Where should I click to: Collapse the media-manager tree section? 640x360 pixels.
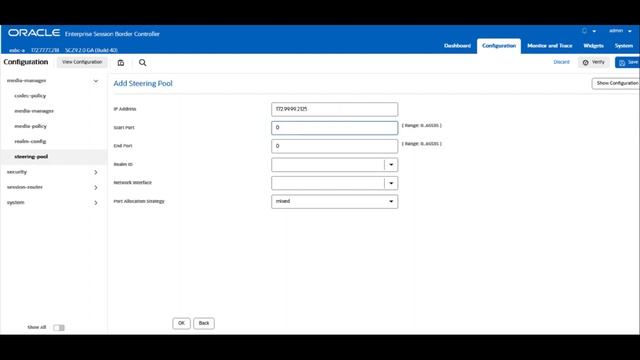coord(96,81)
